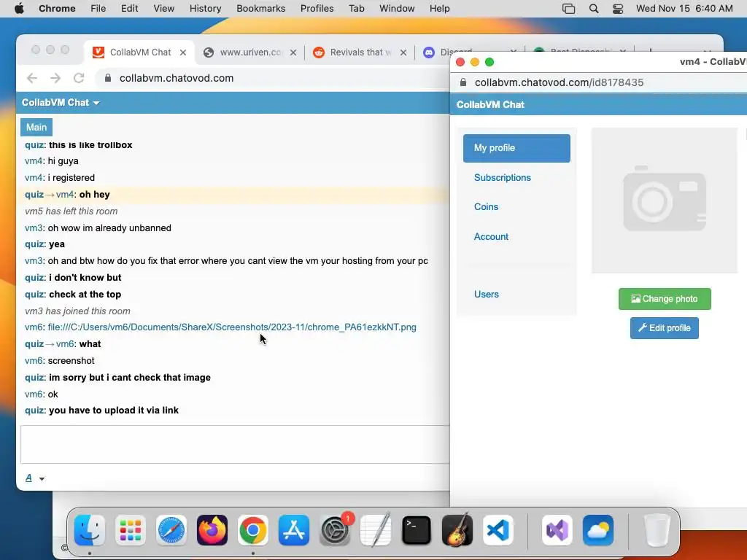Click the Change photo button
The image size is (747, 560).
(x=665, y=299)
